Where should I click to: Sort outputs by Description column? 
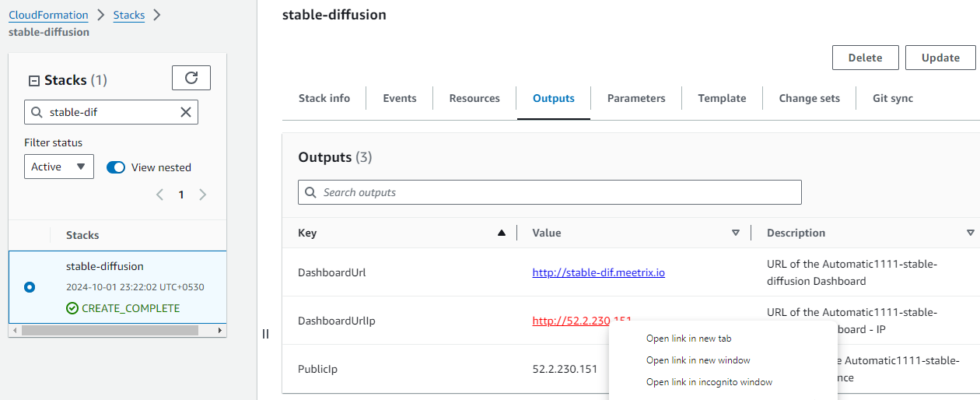(x=970, y=233)
